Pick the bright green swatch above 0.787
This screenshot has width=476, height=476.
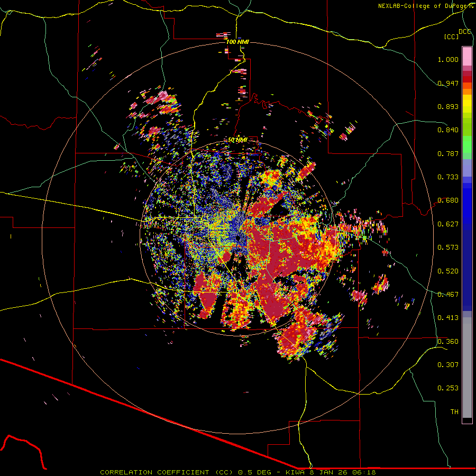coord(467,144)
